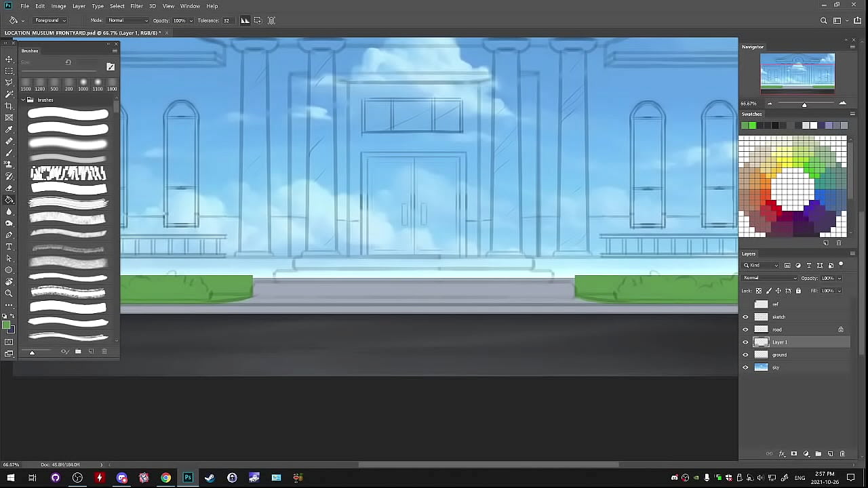Hide the sketch layer
This screenshot has width=868, height=488.
pyautogui.click(x=745, y=317)
